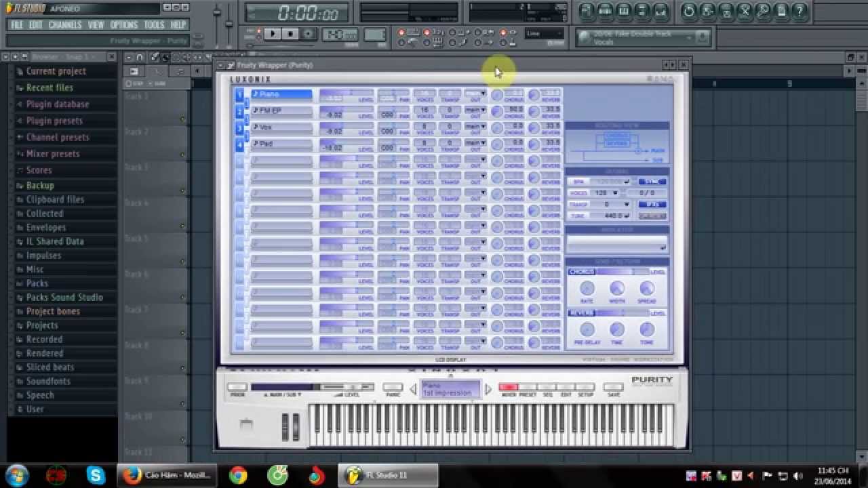Open Skype from the taskbar
This screenshot has height=488, width=868.
[x=96, y=475]
